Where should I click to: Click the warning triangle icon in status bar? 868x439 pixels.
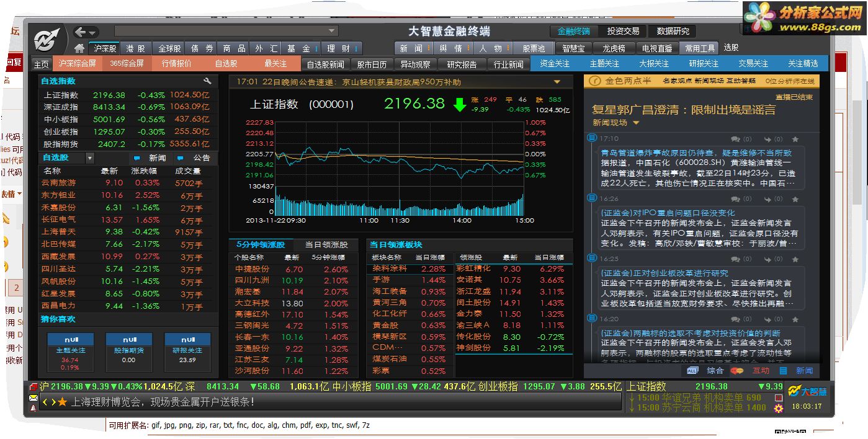coord(34,408)
